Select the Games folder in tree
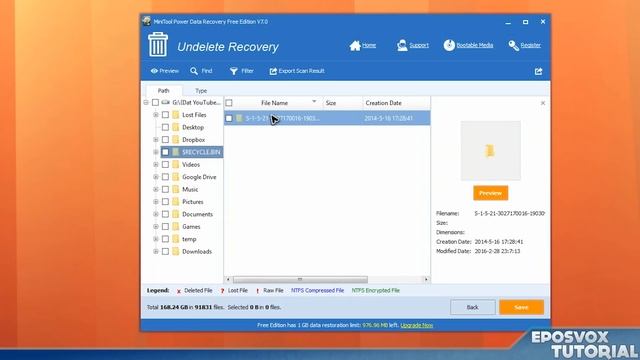Viewport: 640px width, 360px height. click(191, 227)
